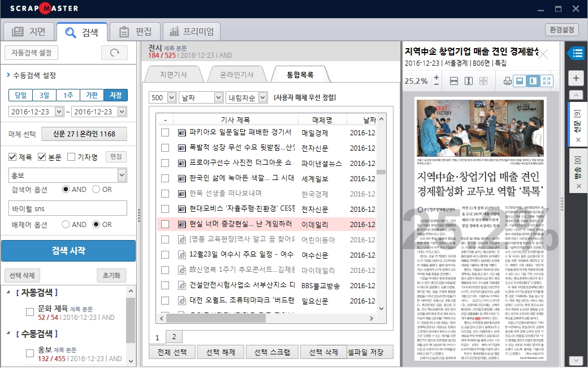
Task: Expand the 홍보 keyword dropdown
Action: tap(121, 174)
